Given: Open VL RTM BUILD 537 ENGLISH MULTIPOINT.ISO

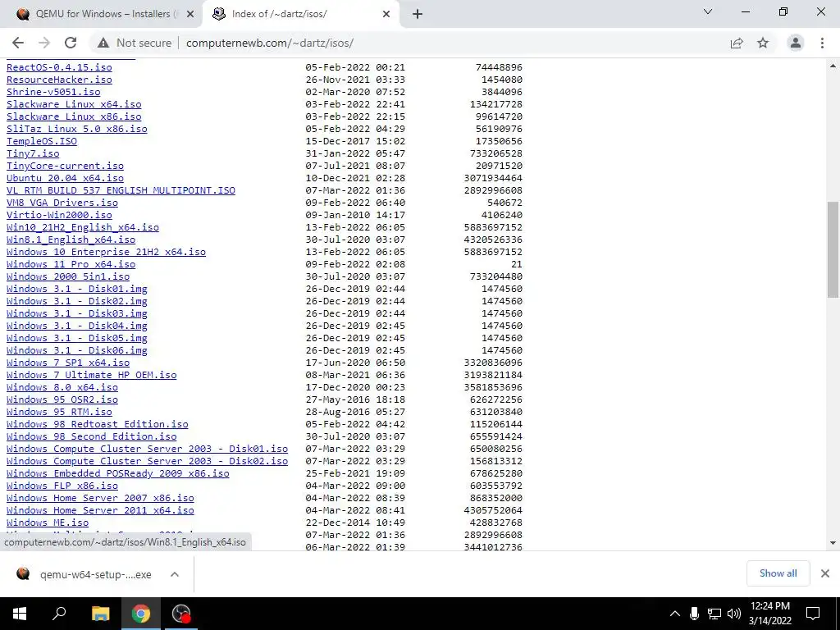Looking at the screenshot, I should click(121, 190).
